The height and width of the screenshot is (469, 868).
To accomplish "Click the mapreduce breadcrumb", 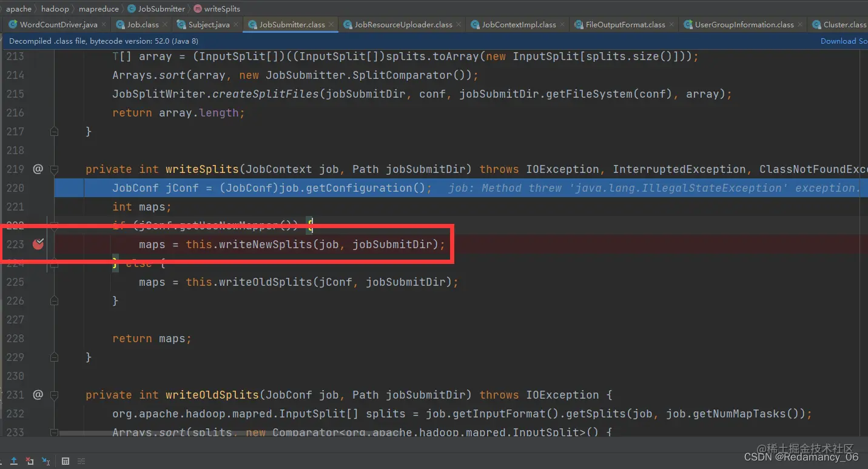I will tap(99, 8).
